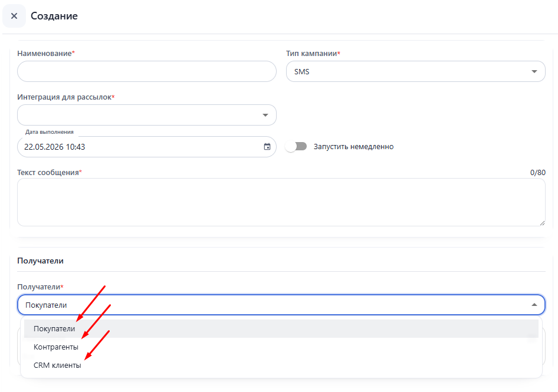Collapse the Получатели list with the up arrow
Image resolution: width=558 pixels, height=392 pixels.
point(534,305)
